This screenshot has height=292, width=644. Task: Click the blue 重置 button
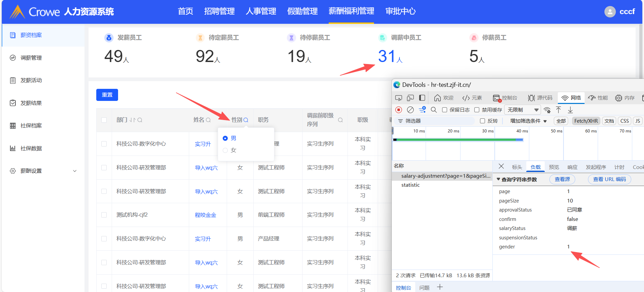pyautogui.click(x=107, y=95)
